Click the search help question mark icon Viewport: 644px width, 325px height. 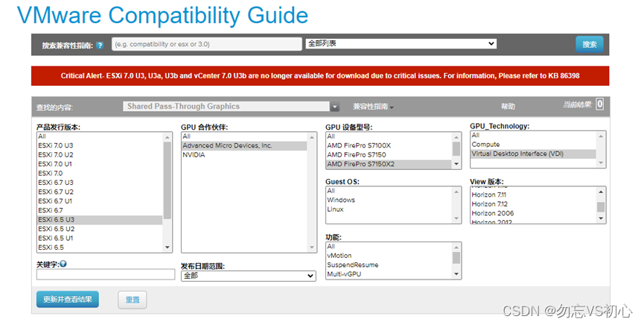[100, 45]
